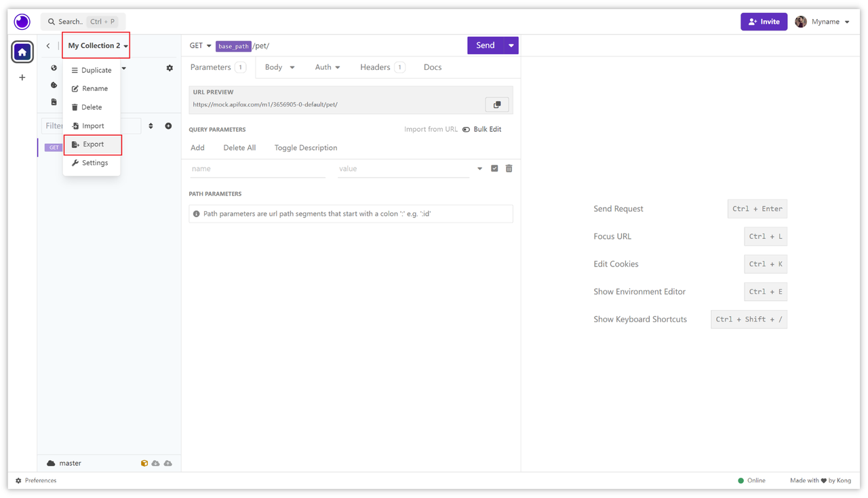Click the user avatar picture

[x=801, y=22]
